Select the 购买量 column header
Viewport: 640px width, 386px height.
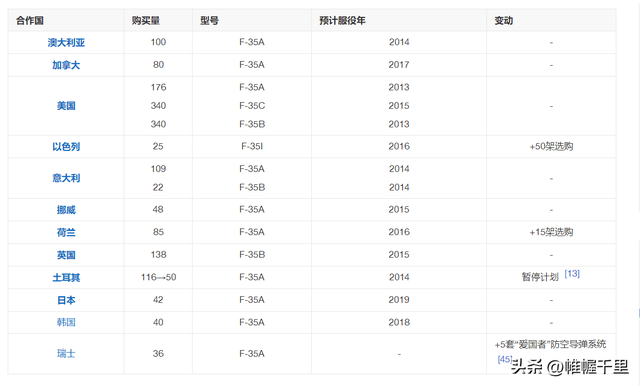146,20
